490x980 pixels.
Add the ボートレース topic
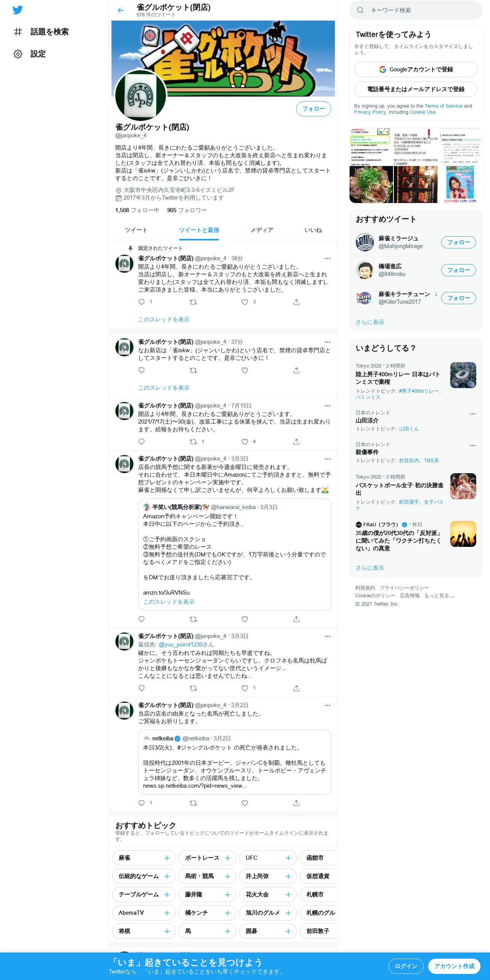click(227, 858)
